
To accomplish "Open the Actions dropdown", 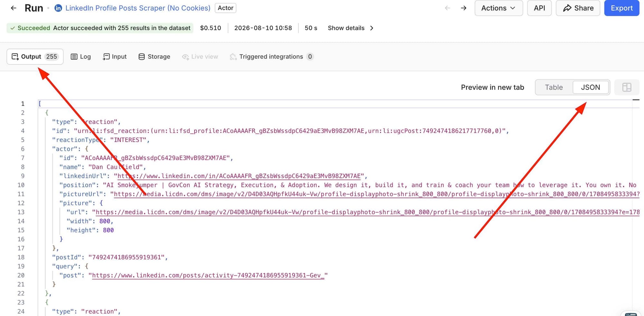I will point(498,8).
